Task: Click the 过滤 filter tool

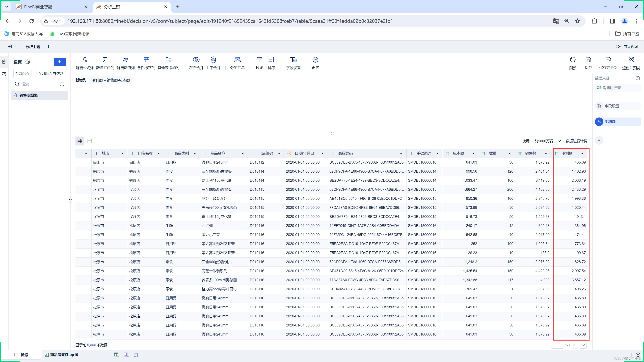Action: click(259, 63)
